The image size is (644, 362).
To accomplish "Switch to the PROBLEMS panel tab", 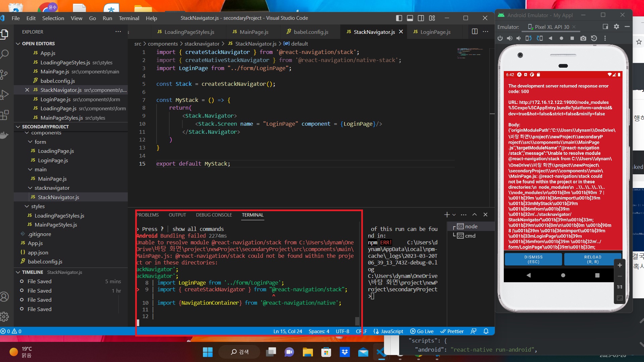I will pos(148,215).
